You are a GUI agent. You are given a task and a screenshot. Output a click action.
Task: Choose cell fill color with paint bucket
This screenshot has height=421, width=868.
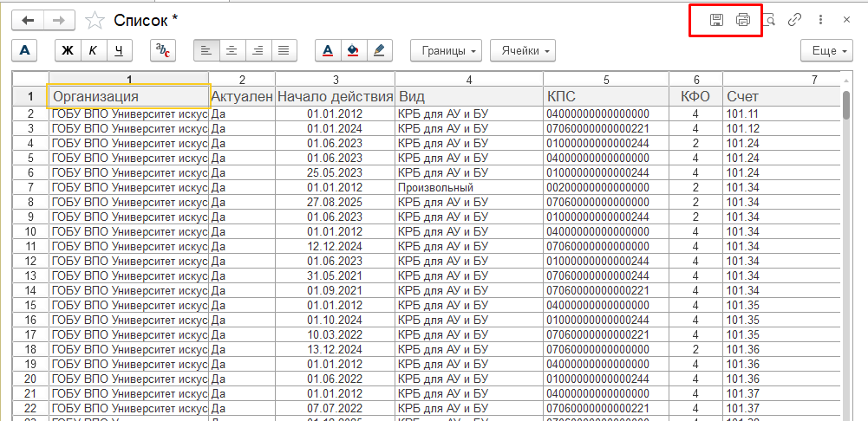[353, 50]
